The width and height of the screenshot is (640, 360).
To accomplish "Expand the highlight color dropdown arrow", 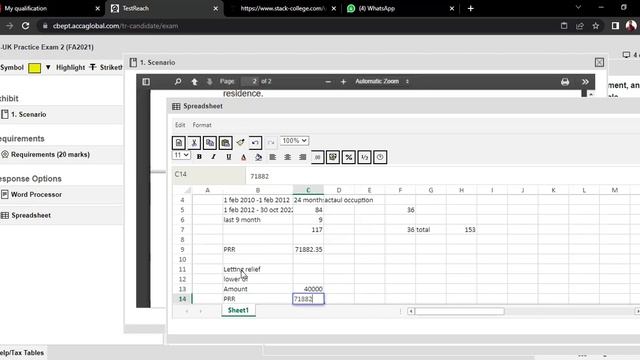I will click(x=48, y=67).
